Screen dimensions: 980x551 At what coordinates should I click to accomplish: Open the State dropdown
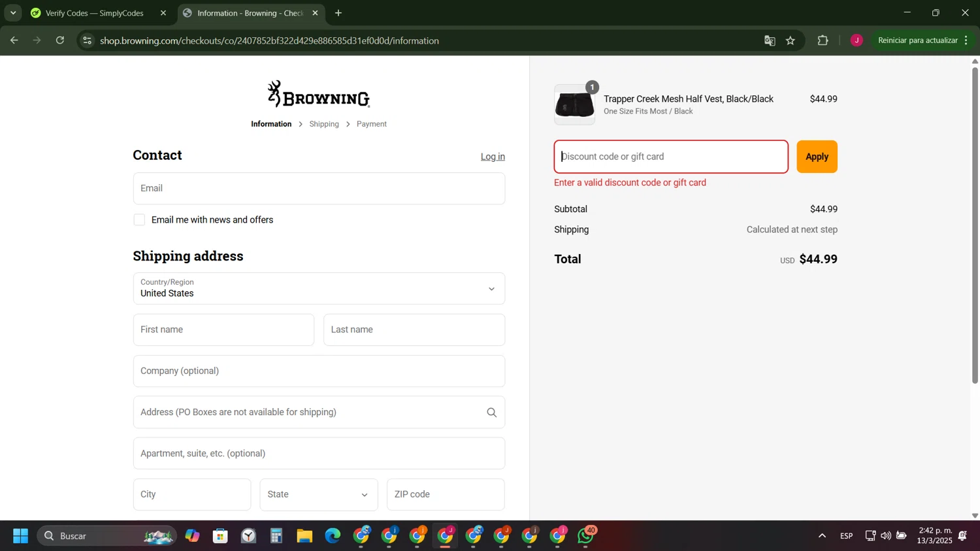point(319,495)
